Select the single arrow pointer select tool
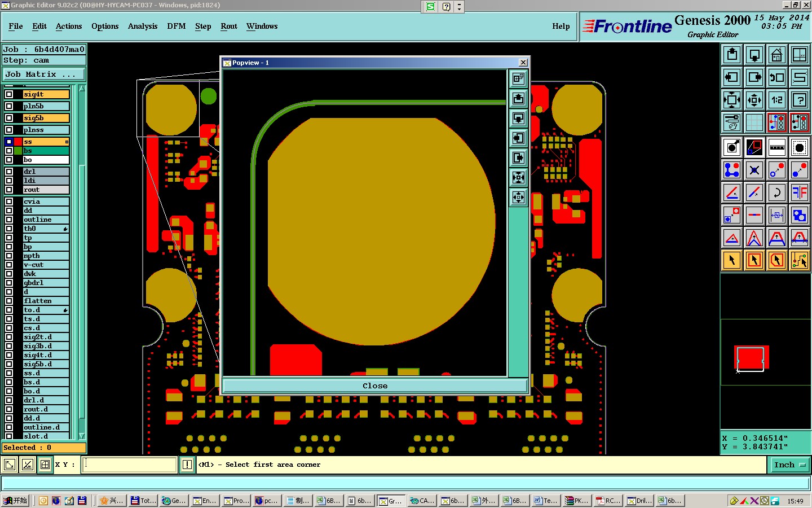Screen dimensions: 812x508 (x=732, y=260)
